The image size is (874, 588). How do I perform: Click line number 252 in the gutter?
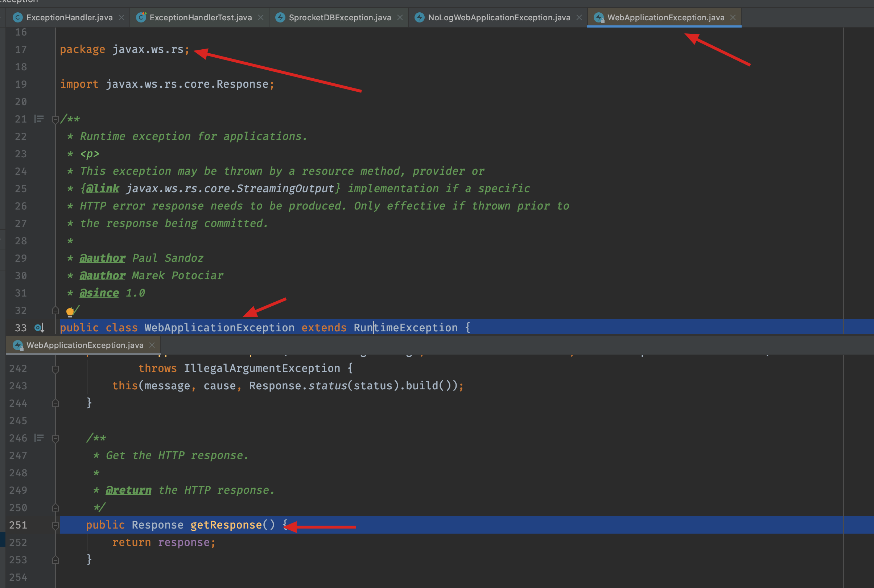pos(18,543)
